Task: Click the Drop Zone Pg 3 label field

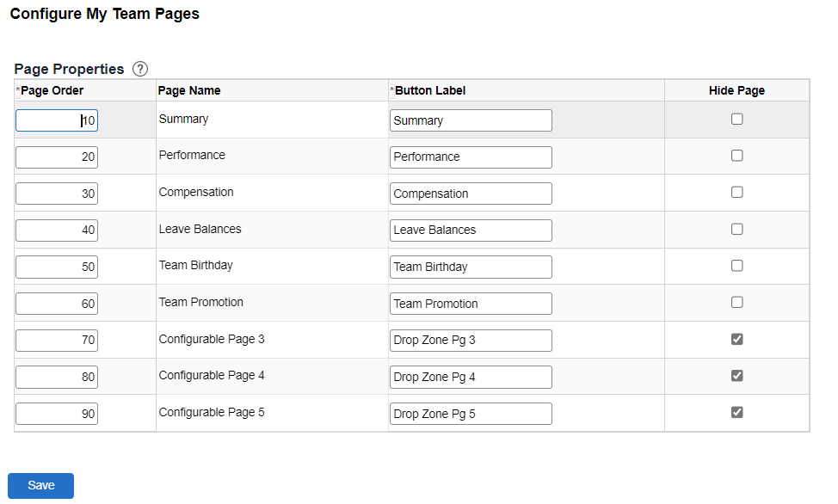Action: (471, 341)
